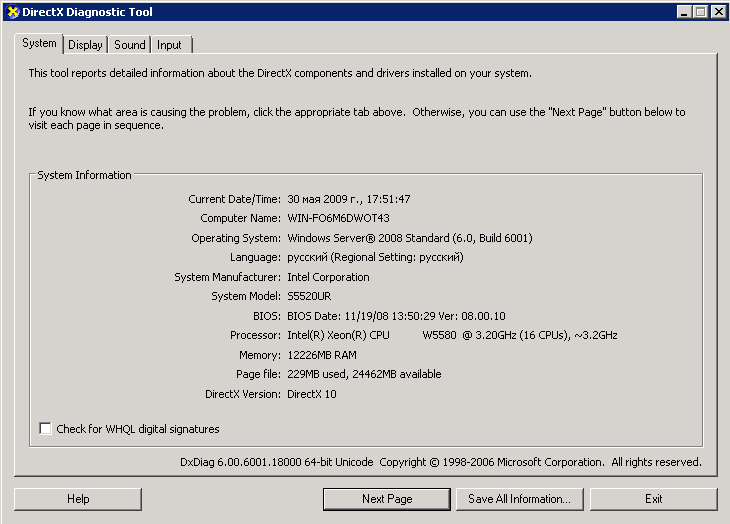Screen dimensions: 730x524
Task: Click the DirectX Version label
Action: click(243, 394)
